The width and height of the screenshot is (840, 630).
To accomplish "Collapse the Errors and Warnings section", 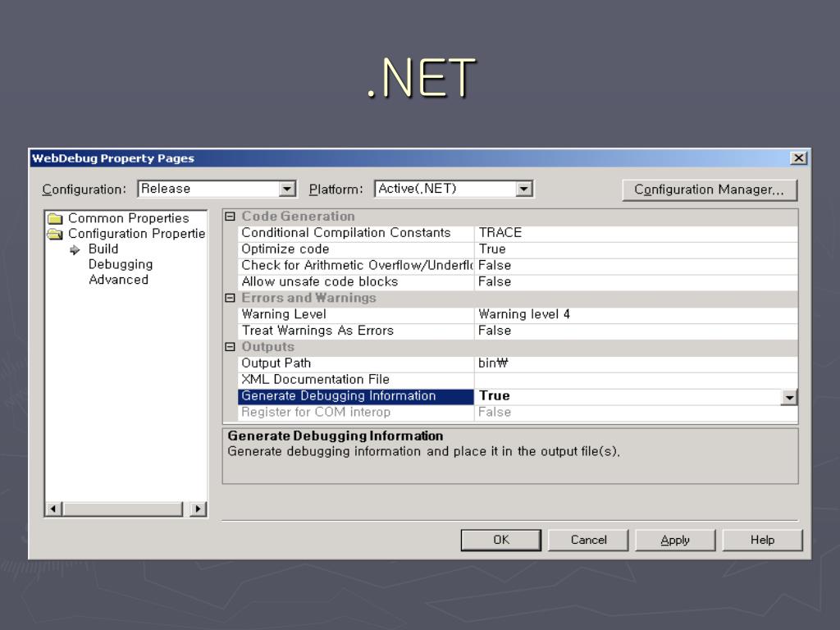I will point(230,298).
